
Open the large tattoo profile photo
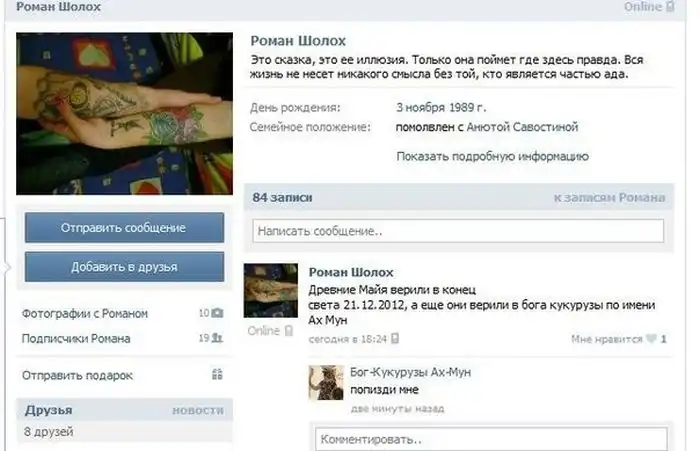(x=125, y=113)
